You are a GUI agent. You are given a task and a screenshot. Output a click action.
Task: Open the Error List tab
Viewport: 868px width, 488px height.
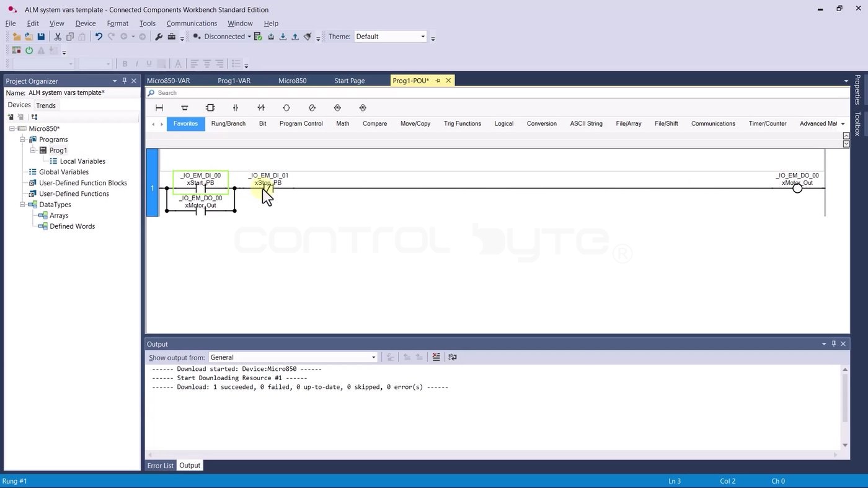point(161,466)
